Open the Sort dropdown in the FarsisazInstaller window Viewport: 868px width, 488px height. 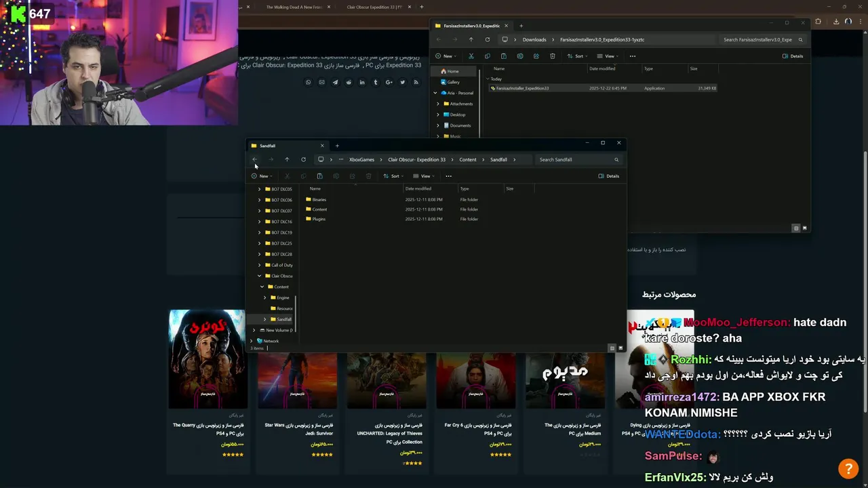tap(577, 56)
